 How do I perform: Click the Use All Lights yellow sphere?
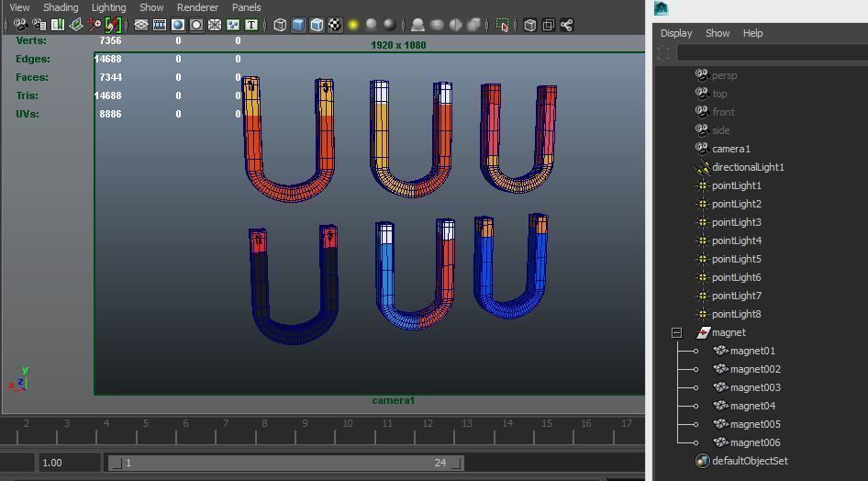point(353,26)
